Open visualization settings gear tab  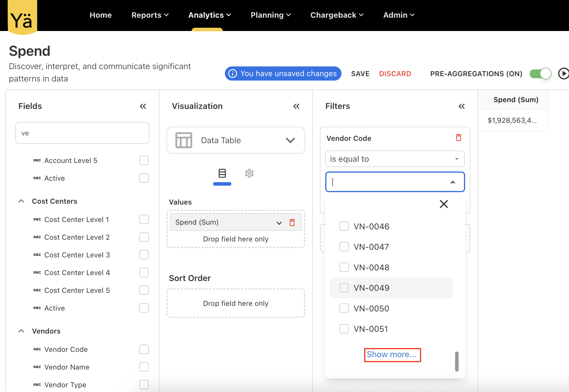(249, 173)
